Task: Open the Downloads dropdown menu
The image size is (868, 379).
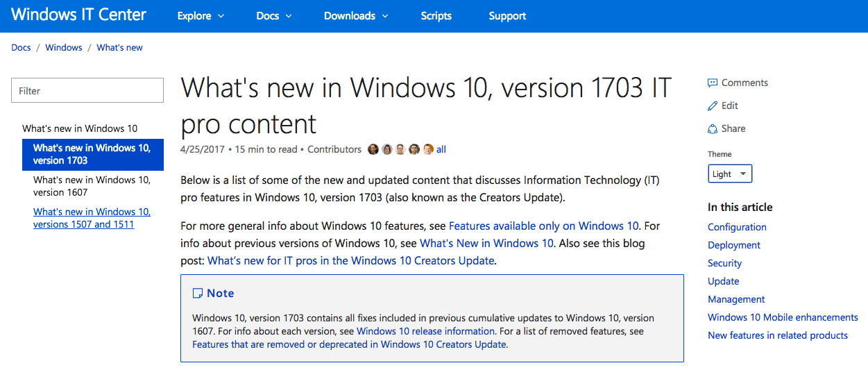Action: (356, 16)
